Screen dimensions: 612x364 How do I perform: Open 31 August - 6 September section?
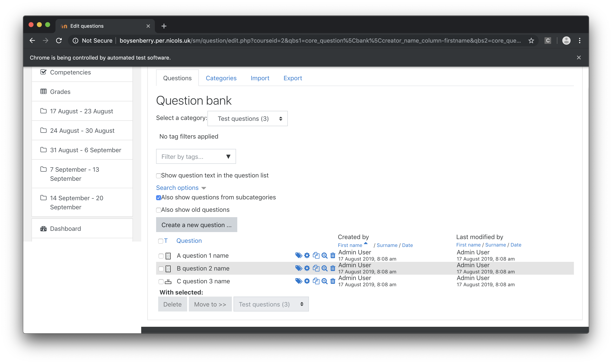click(82, 150)
